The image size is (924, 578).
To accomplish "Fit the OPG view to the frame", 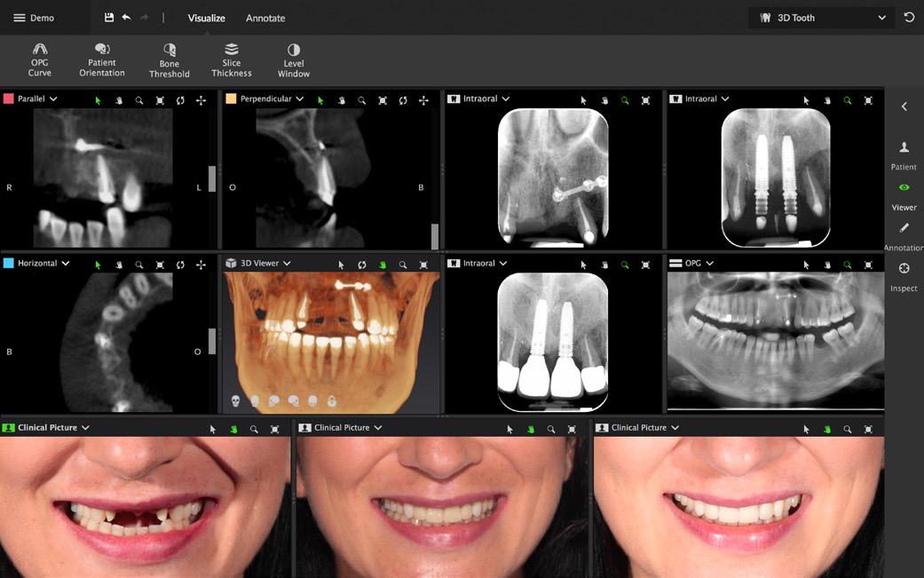I will pos(868,265).
